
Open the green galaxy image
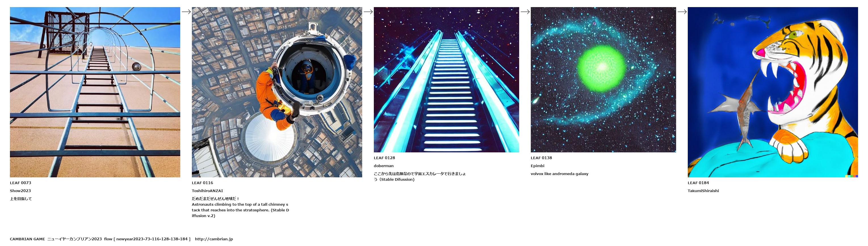pos(603,79)
